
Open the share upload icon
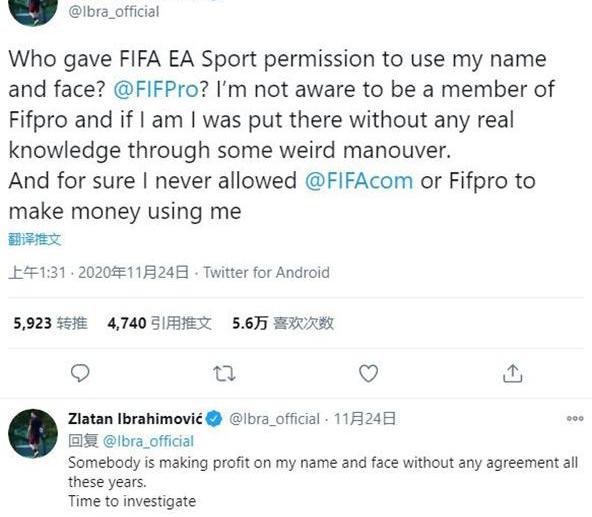tap(512, 373)
